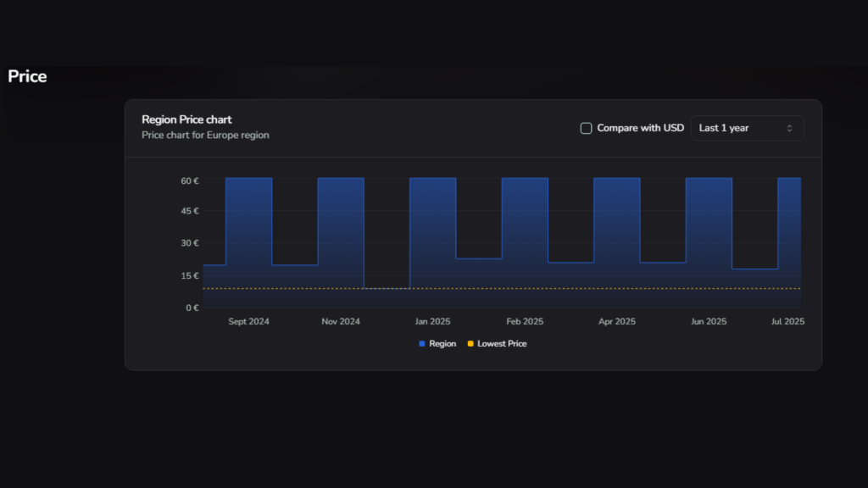Toggle the Lowest Price legend label

point(502,344)
